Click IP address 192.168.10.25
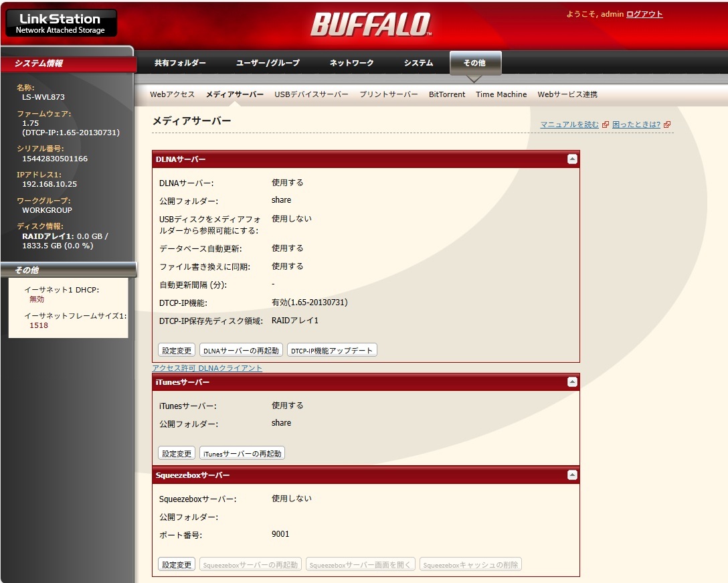This screenshot has width=728, height=583. (50, 184)
